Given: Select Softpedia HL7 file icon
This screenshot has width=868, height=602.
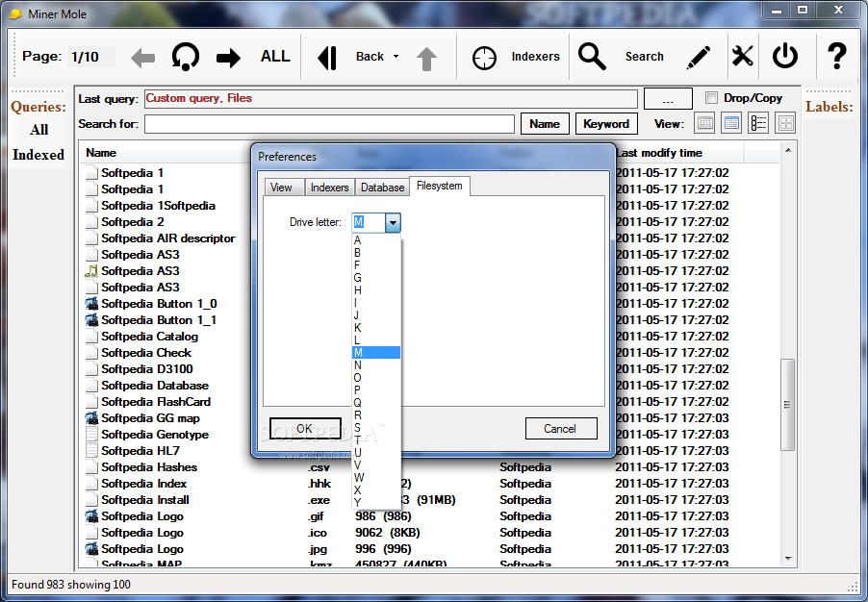Looking at the screenshot, I should 91,451.
